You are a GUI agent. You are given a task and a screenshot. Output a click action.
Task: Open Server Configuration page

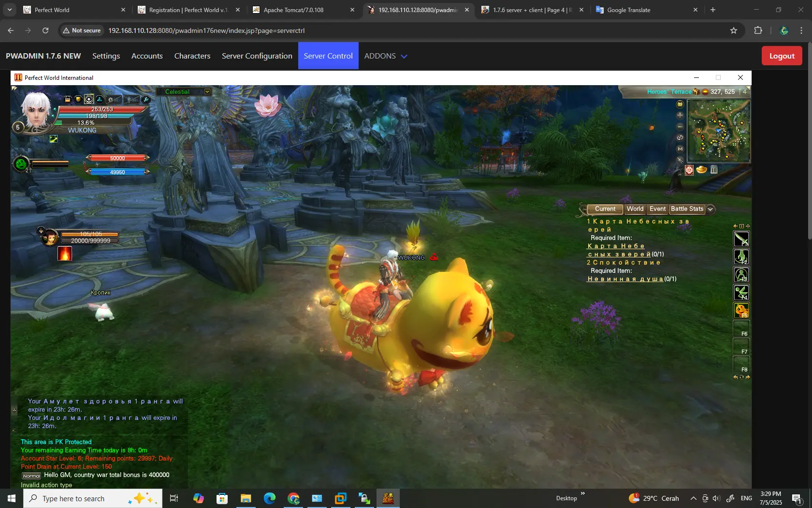(x=257, y=56)
